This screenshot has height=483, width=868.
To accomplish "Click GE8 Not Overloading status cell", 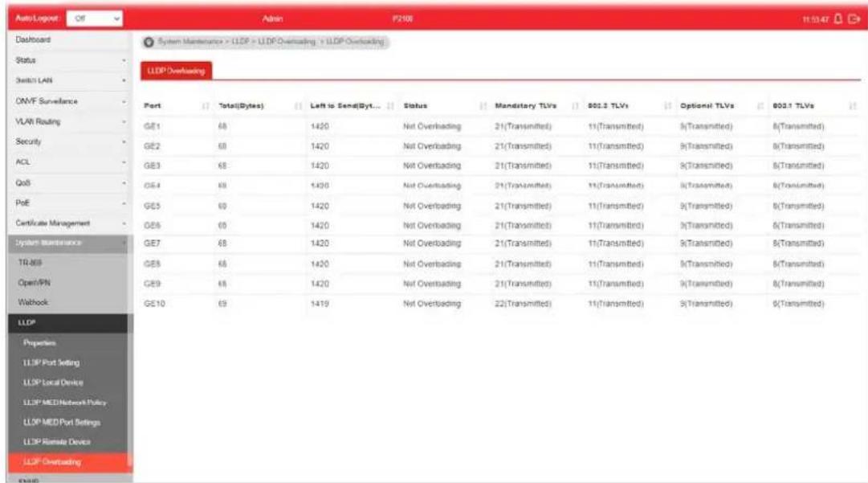I will tap(432, 264).
